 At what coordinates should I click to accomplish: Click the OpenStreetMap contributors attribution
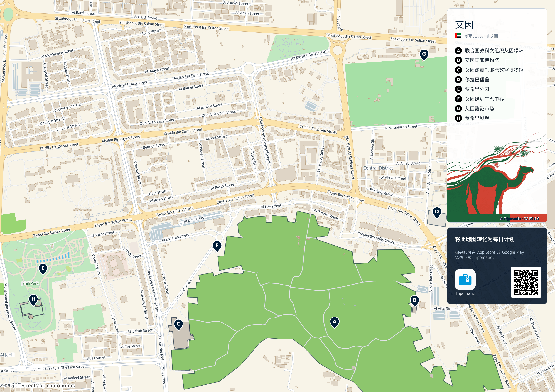point(39,385)
